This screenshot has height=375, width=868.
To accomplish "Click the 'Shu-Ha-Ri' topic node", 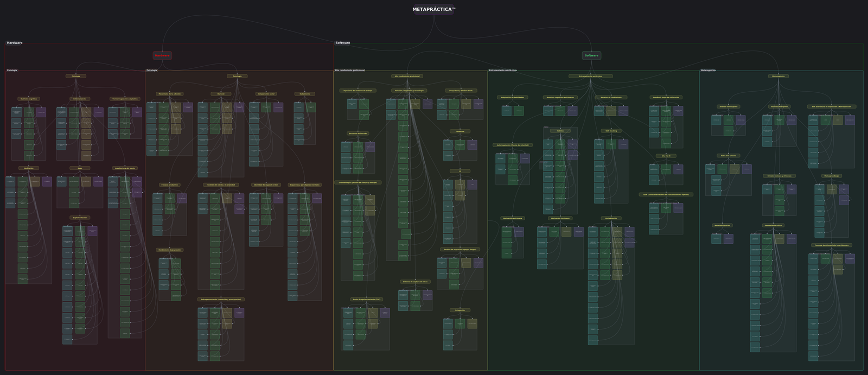I will tap(666, 156).
